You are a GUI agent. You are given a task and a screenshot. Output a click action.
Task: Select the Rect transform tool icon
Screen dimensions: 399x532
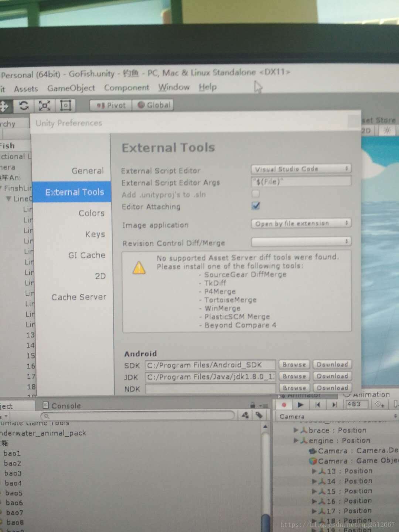[x=65, y=106]
